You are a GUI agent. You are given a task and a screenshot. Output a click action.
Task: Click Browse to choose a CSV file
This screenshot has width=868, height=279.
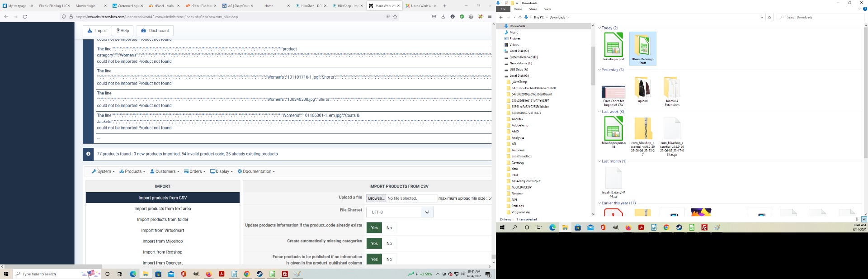(376, 198)
